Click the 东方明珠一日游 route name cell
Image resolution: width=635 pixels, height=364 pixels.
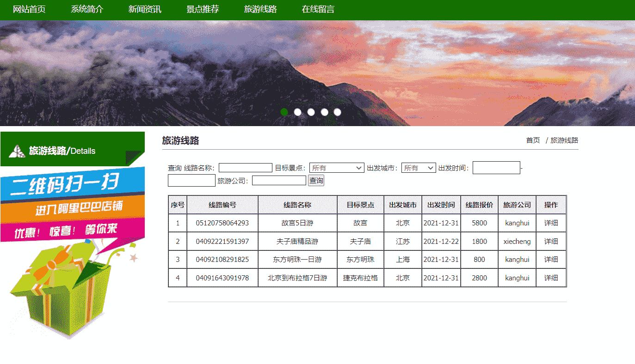297,260
